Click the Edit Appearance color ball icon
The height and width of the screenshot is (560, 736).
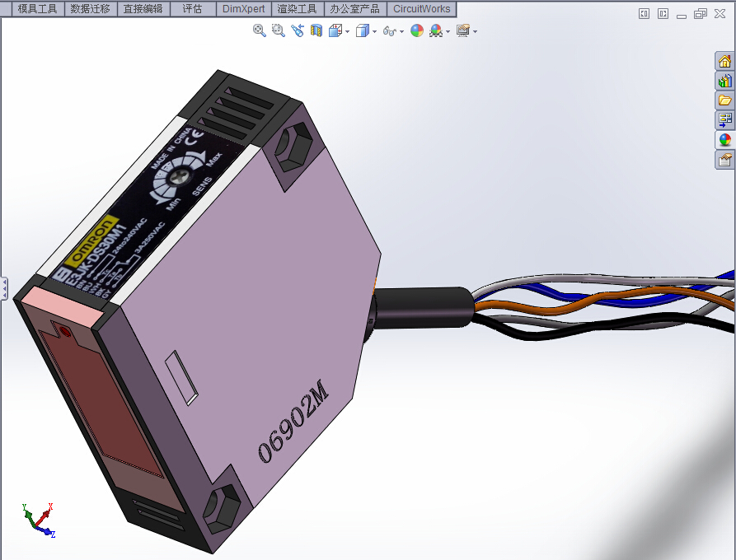pyautogui.click(x=417, y=31)
